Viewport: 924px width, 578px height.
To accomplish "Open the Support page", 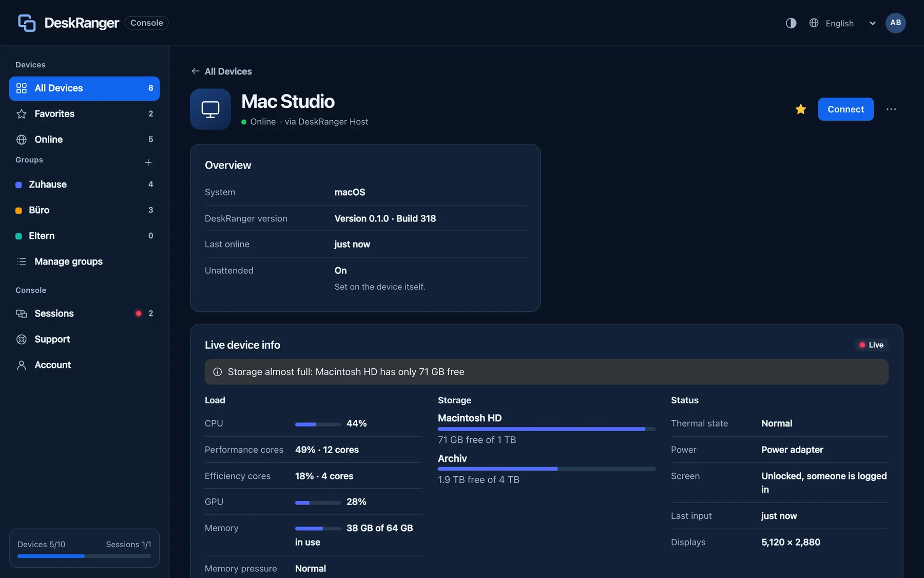I will click(84, 339).
